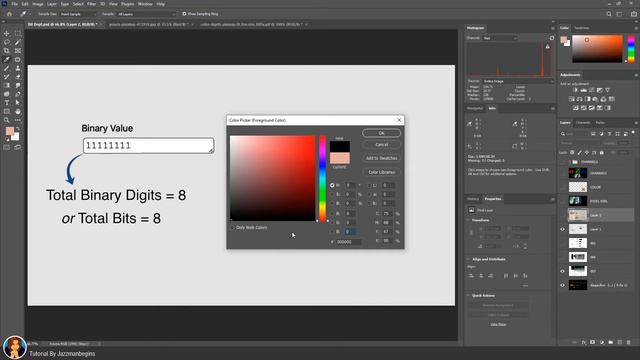This screenshot has width=640, height=360.
Task: Select the Healing Brush tool
Action: tap(18, 60)
